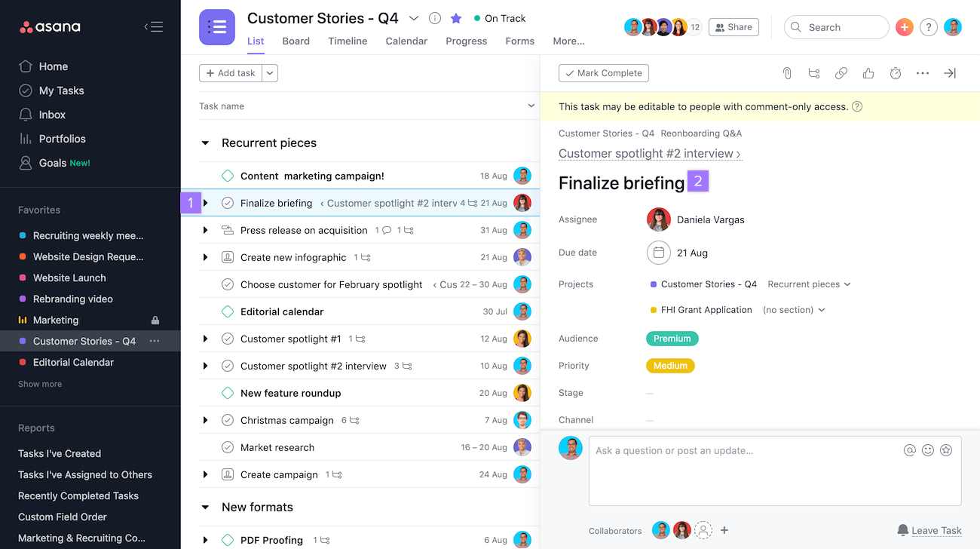Switch to the Timeline tab
980x549 pixels.
[x=348, y=41]
